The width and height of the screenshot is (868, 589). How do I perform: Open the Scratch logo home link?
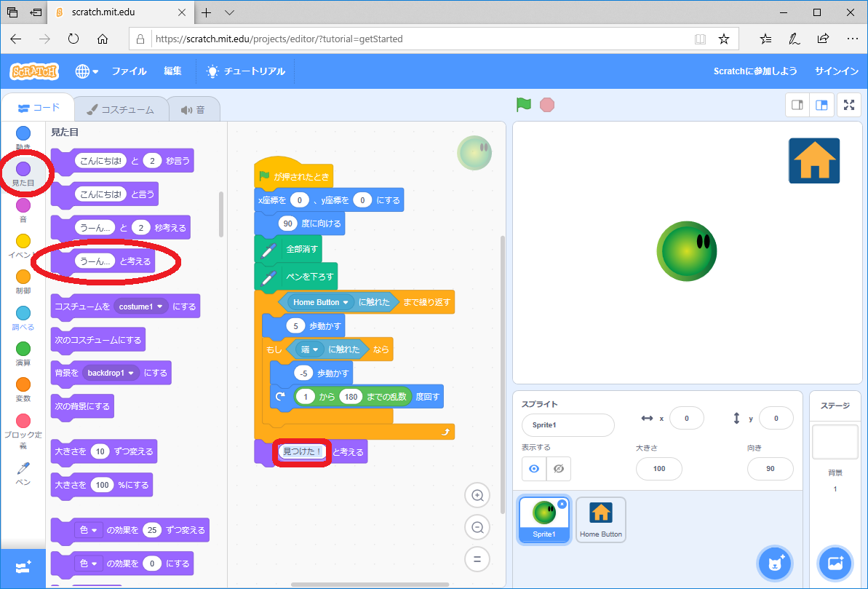[x=34, y=71]
